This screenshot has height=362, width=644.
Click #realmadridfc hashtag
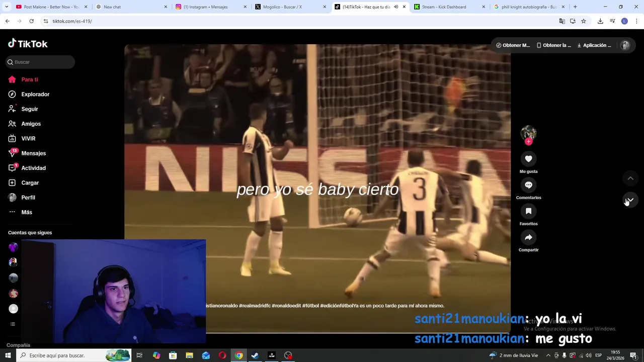pyautogui.click(x=255, y=306)
